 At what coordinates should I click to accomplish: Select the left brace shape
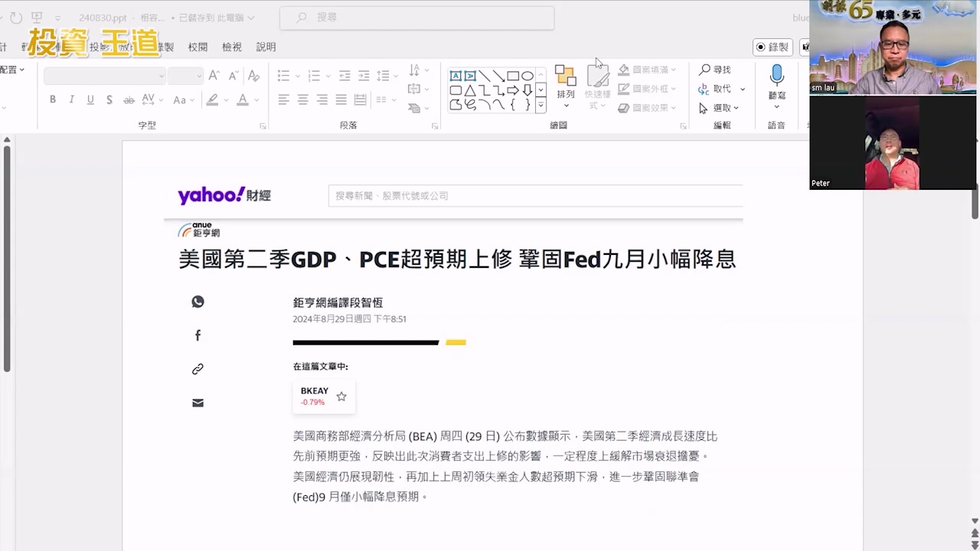(513, 105)
